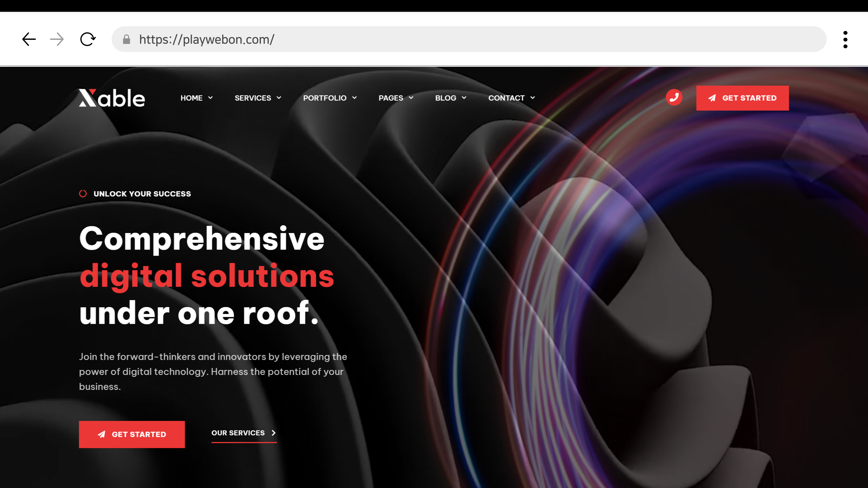
Task: Click the padlock site security icon
Action: coord(126,39)
